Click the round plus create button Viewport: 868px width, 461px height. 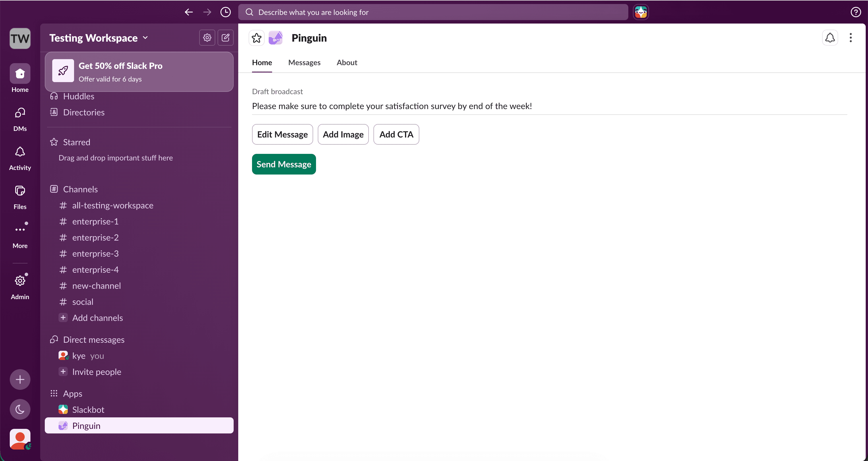click(x=20, y=379)
